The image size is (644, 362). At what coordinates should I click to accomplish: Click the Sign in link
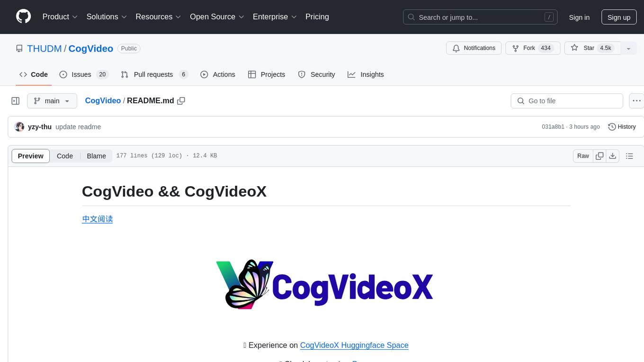(579, 17)
